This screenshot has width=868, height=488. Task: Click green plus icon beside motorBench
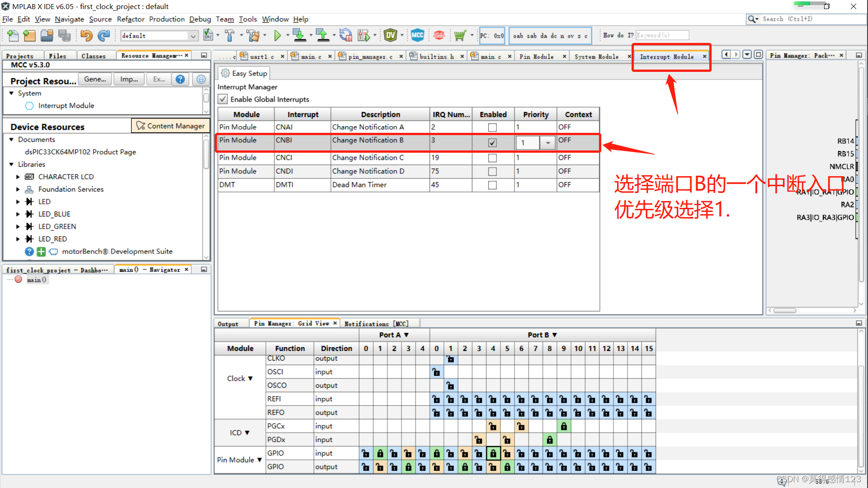pyautogui.click(x=41, y=252)
